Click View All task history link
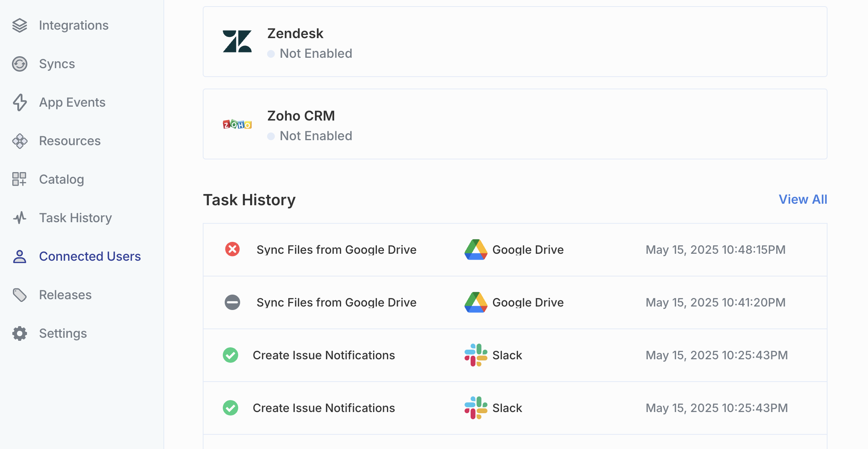 click(x=803, y=199)
